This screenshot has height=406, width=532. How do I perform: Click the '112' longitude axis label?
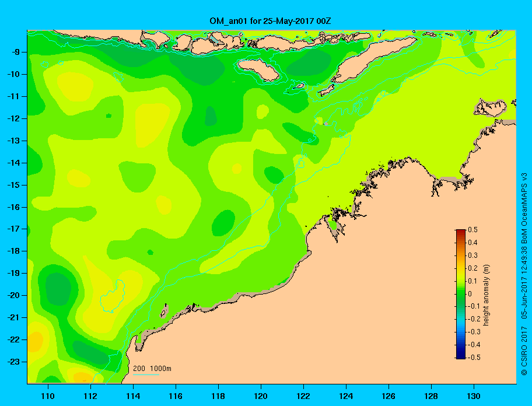click(90, 396)
